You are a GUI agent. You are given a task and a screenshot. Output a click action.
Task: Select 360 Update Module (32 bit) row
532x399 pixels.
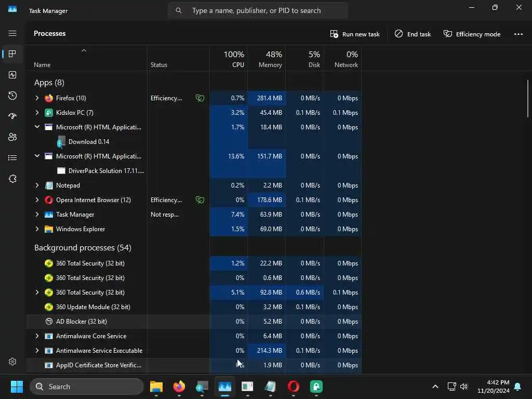click(193, 307)
